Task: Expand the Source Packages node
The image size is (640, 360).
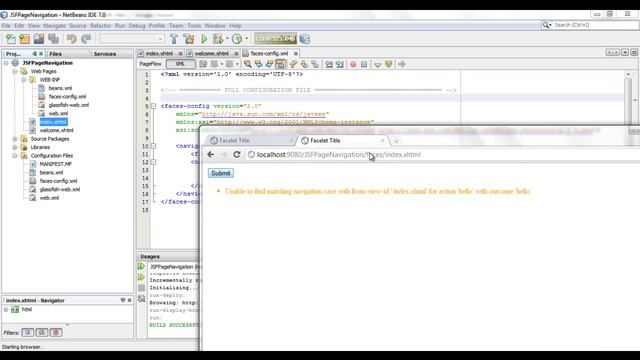Action: [x=15, y=139]
